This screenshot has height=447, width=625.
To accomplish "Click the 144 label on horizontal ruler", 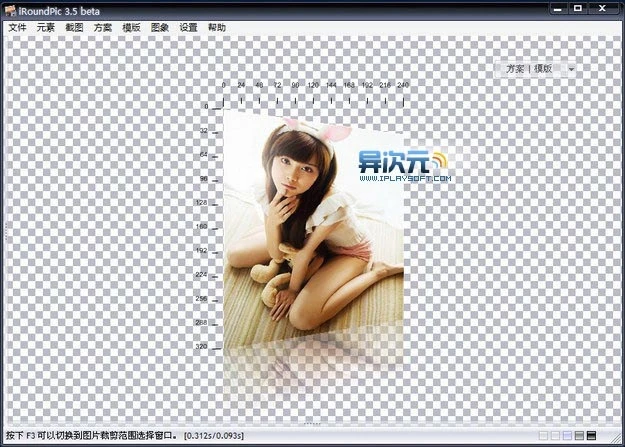I will point(331,85).
